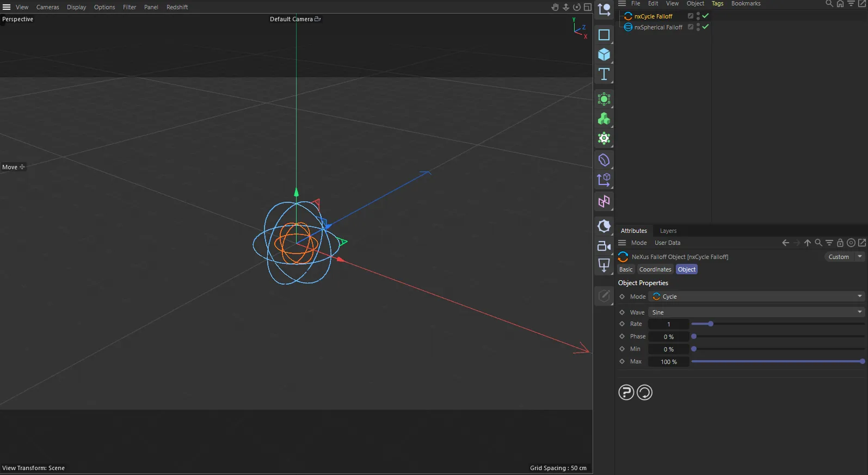Click the viewport pan hand icon
Screen dimensions: 868x475
point(555,7)
